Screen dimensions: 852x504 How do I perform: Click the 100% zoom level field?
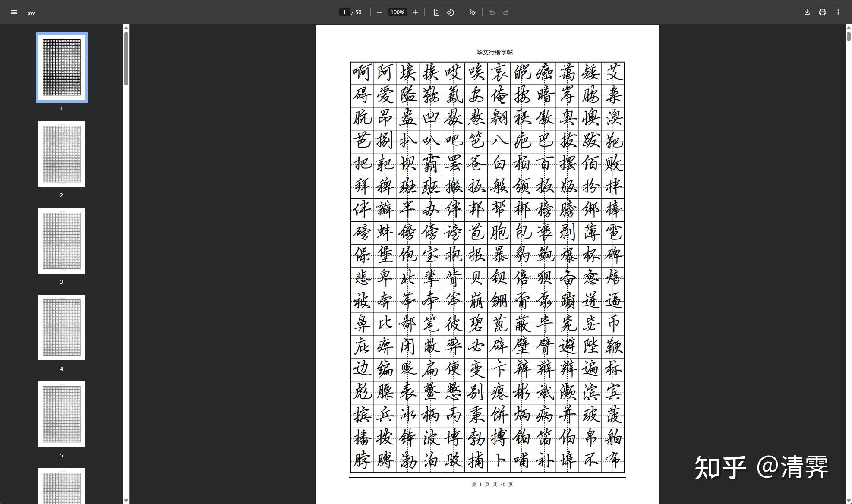coord(398,12)
